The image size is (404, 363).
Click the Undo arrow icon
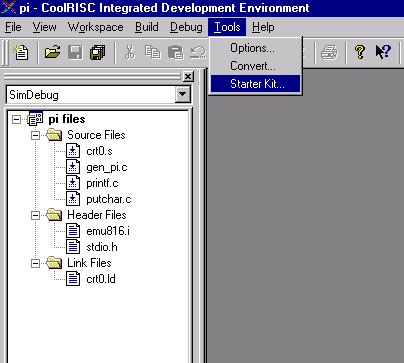point(198,52)
